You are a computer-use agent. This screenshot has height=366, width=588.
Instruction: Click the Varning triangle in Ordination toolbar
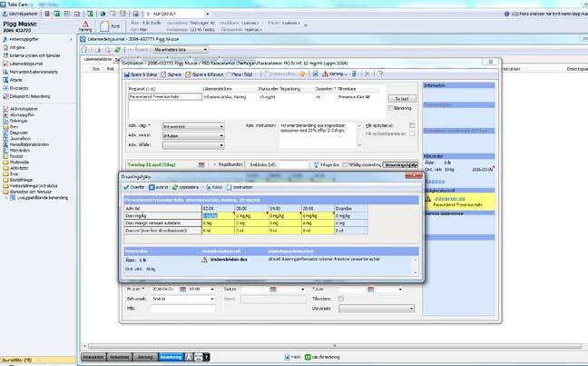325,74
